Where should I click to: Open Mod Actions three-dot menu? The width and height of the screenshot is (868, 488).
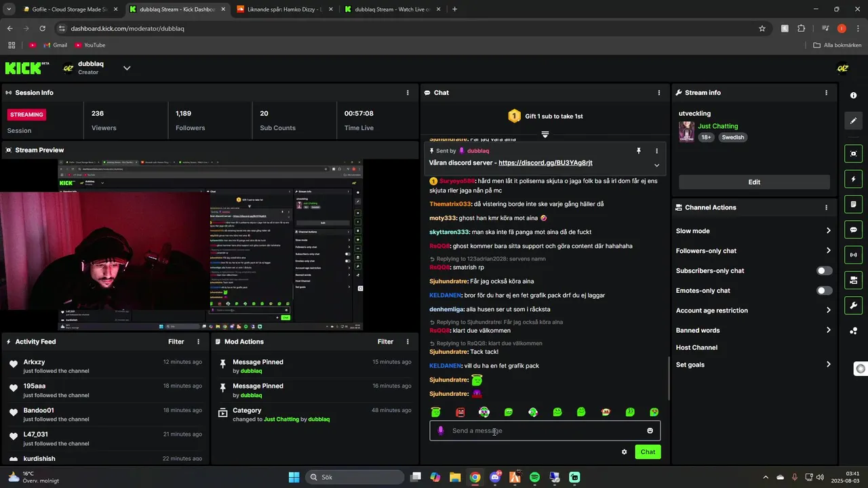408,342
